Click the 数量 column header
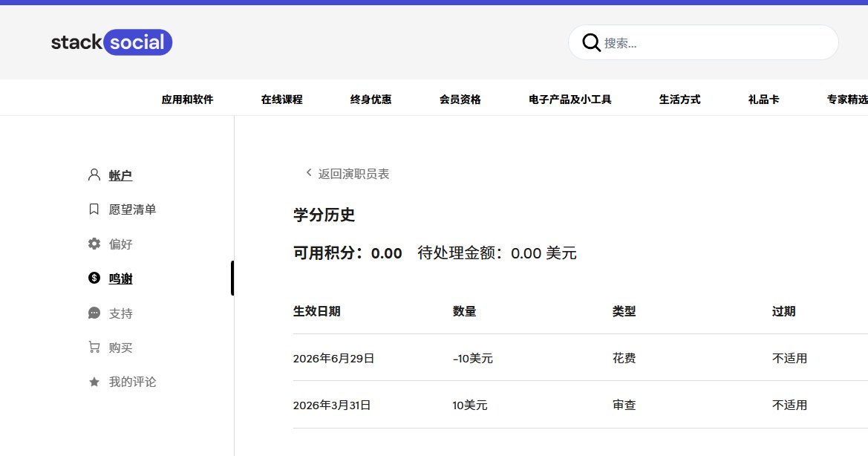Viewport: 868px width, 456px height. 465,311
